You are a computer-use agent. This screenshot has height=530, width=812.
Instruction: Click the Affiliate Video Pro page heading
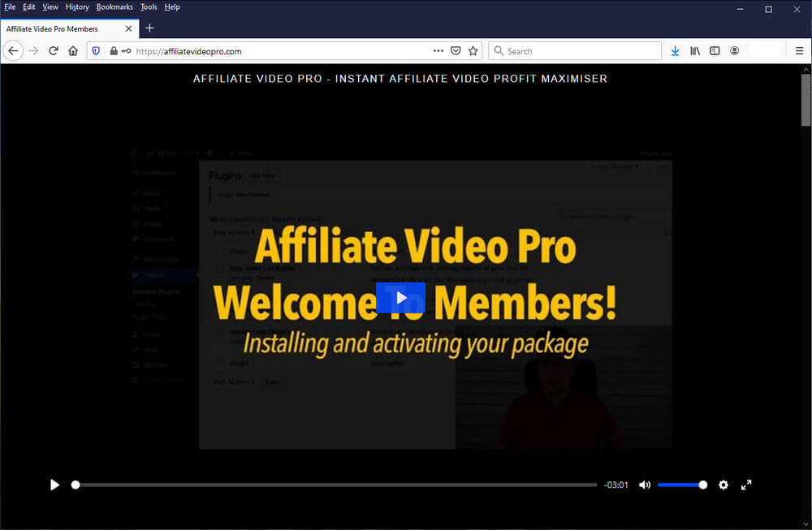click(x=400, y=79)
